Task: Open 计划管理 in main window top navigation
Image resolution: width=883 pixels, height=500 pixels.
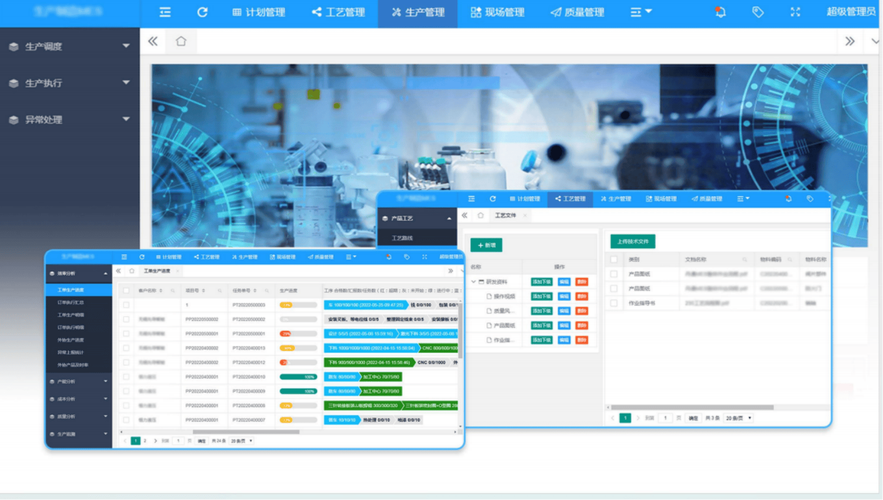Action: [259, 12]
